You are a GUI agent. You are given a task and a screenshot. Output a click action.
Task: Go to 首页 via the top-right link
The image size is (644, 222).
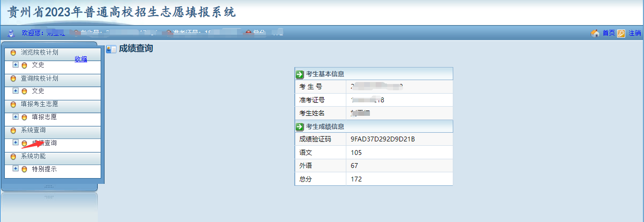608,33
